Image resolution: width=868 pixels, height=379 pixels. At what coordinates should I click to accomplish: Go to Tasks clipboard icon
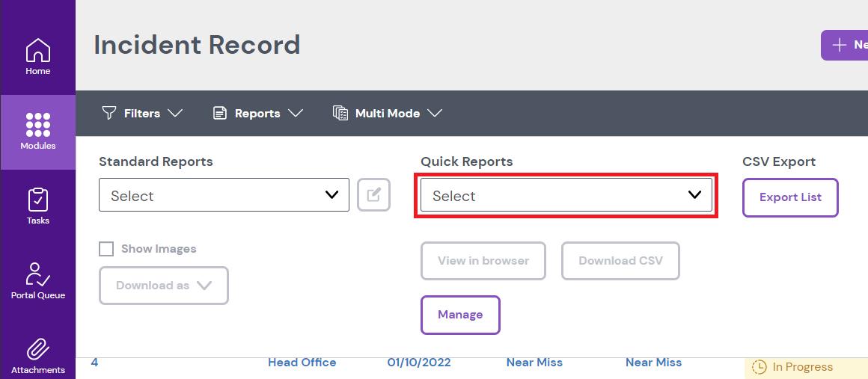click(x=37, y=200)
